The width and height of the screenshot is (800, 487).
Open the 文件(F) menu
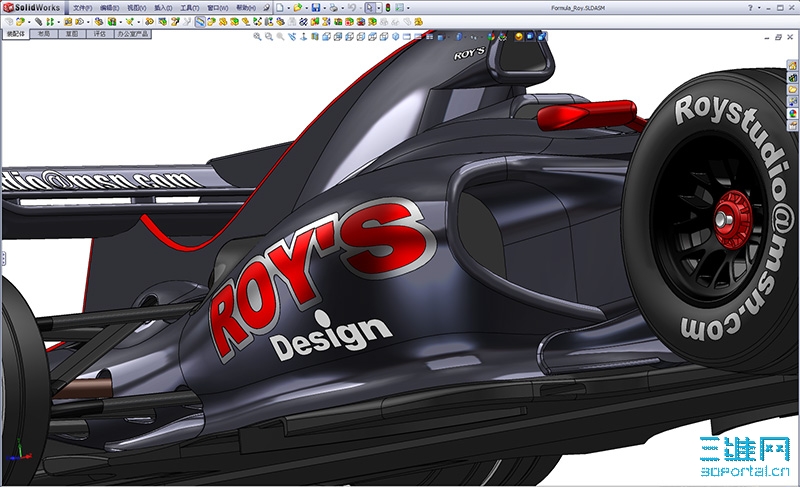click(x=82, y=8)
